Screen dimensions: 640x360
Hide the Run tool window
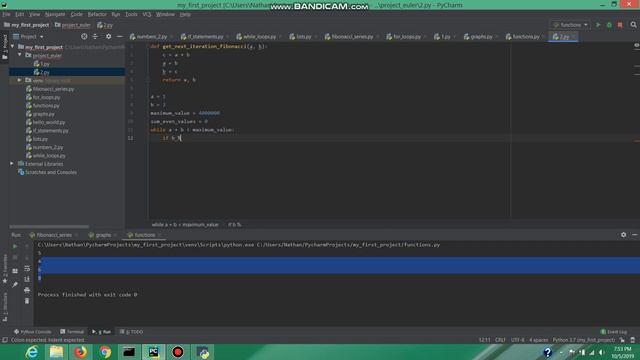tap(634, 235)
